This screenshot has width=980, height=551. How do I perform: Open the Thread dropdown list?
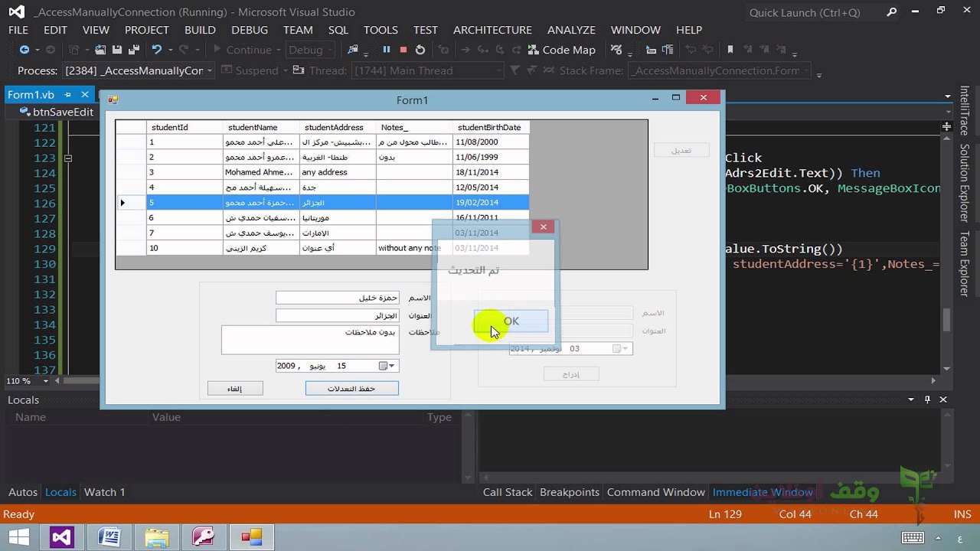click(498, 70)
